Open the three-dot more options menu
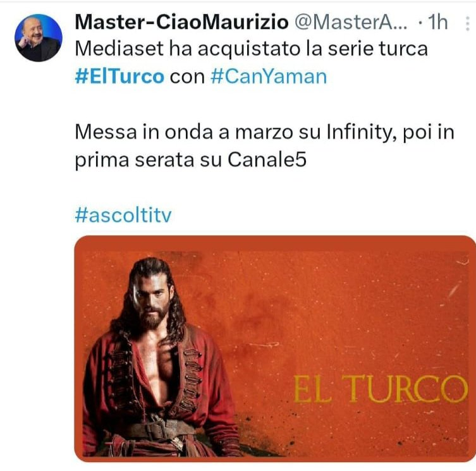The width and height of the screenshot is (476, 471). point(468,23)
